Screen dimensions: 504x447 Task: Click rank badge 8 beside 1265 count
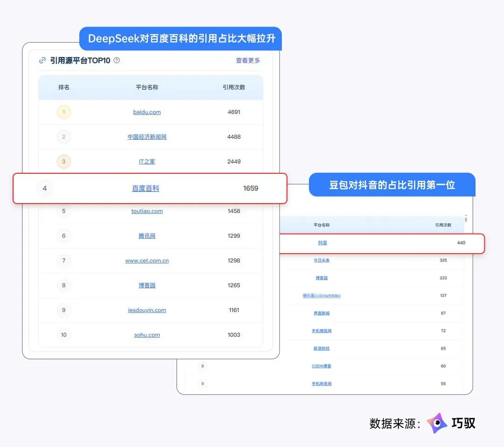point(63,285)
